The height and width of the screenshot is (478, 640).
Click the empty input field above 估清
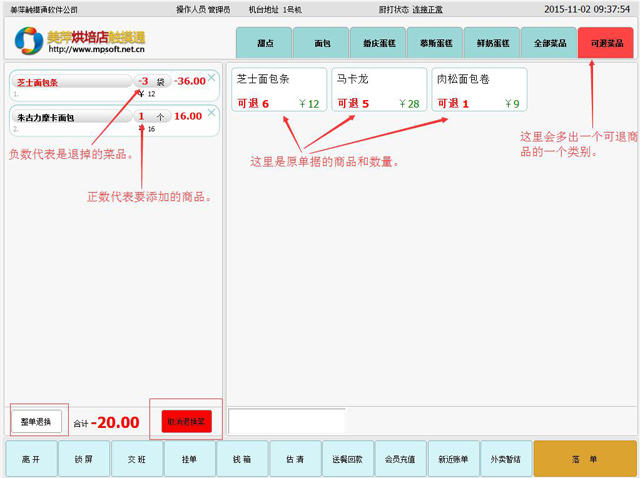pyautogui.click(x=287, y=421)
